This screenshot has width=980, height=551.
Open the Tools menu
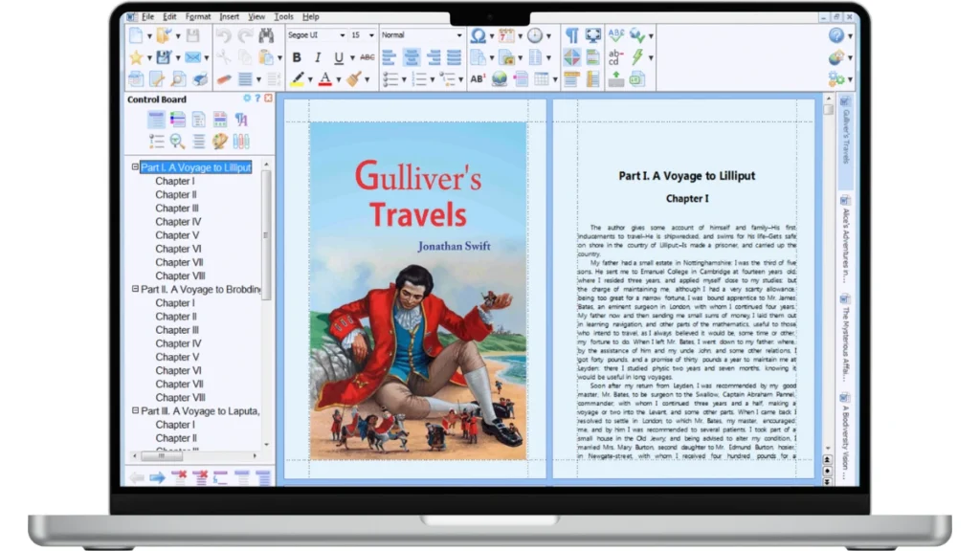coord(284,16)
